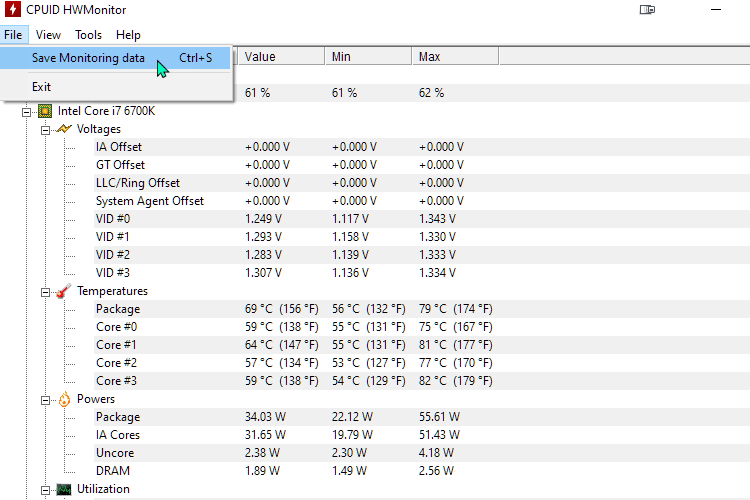750x500 pixels.
Task: Click the 1.158 V VID #1 min
Action: click(351, 237)
